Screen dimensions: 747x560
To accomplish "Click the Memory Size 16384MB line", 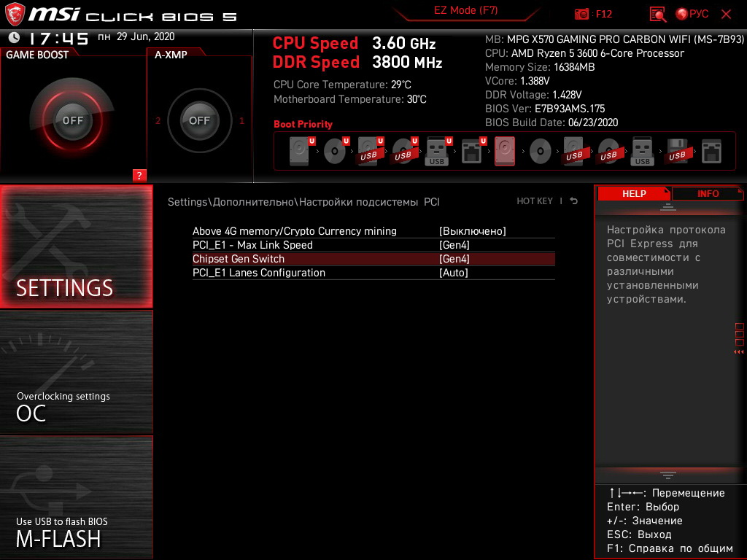I will pos(540,67).
